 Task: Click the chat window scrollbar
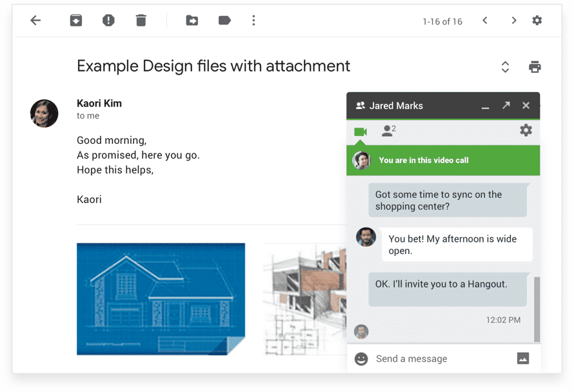click(x=537, y=309)
